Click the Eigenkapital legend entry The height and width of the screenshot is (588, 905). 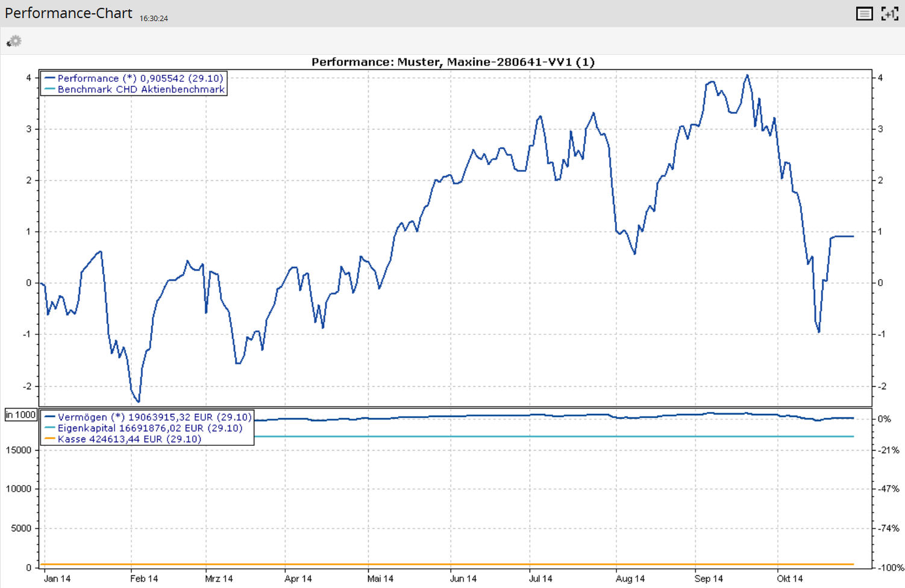point(149,428)
